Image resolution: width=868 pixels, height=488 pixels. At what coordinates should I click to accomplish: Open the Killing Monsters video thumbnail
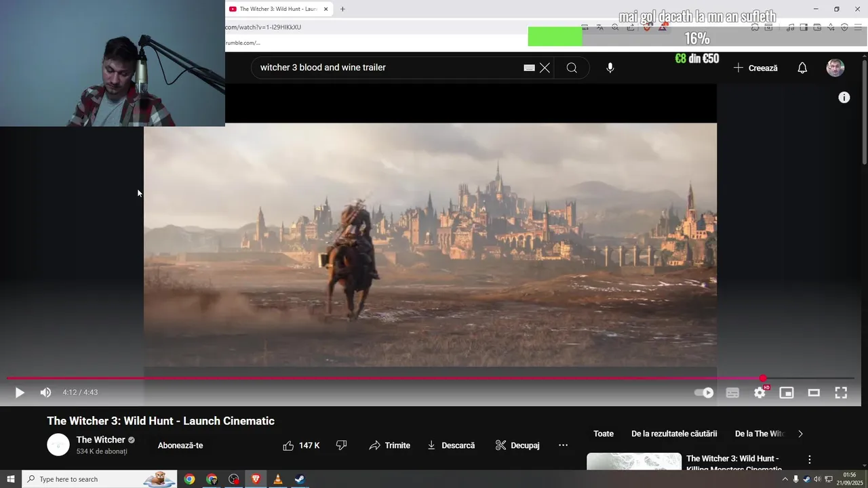(x=634, y=462)
